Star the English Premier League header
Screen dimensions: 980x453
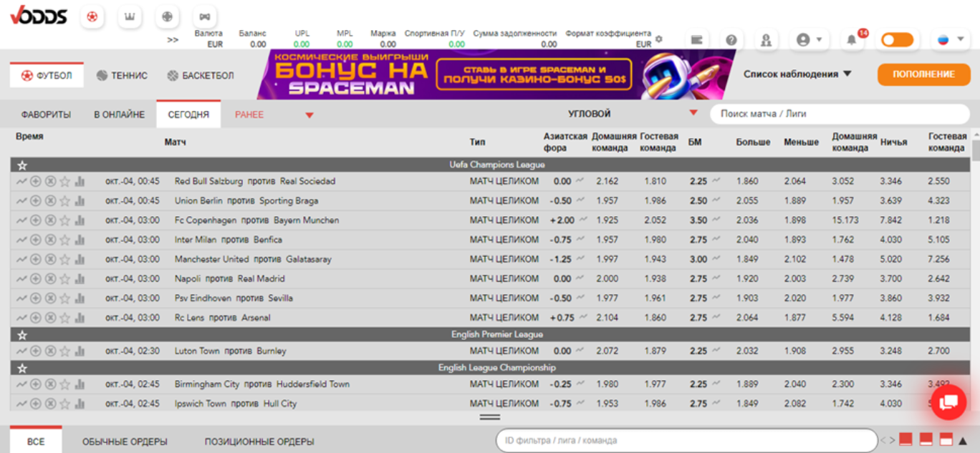(x=22, y=335)
